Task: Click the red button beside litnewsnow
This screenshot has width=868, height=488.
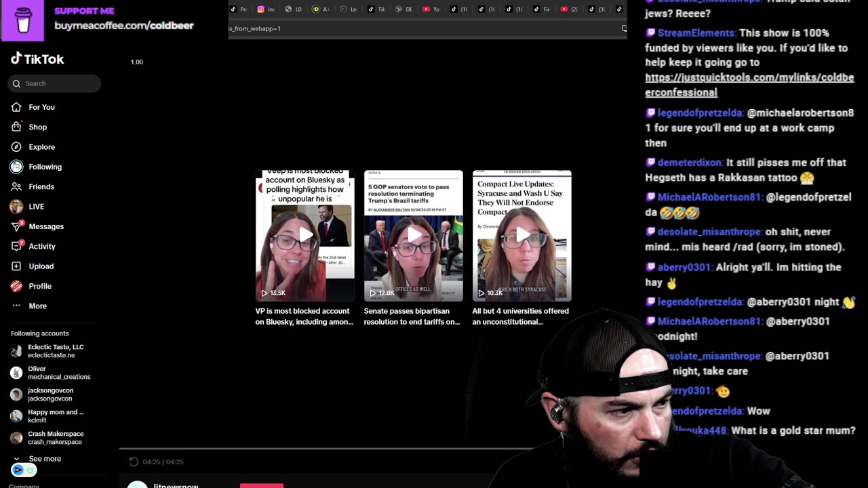Action: point(262,485)
